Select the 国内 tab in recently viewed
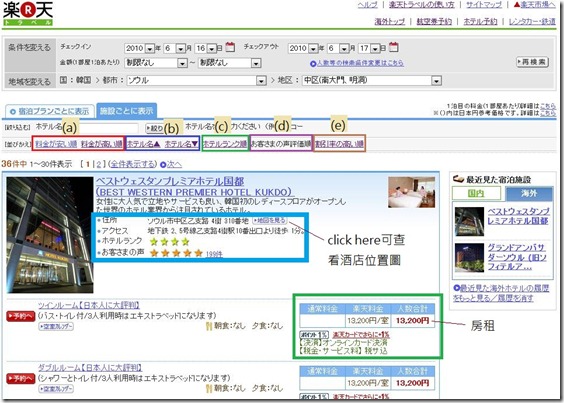This screenshot has width=564, height=403. click(476, 193)
